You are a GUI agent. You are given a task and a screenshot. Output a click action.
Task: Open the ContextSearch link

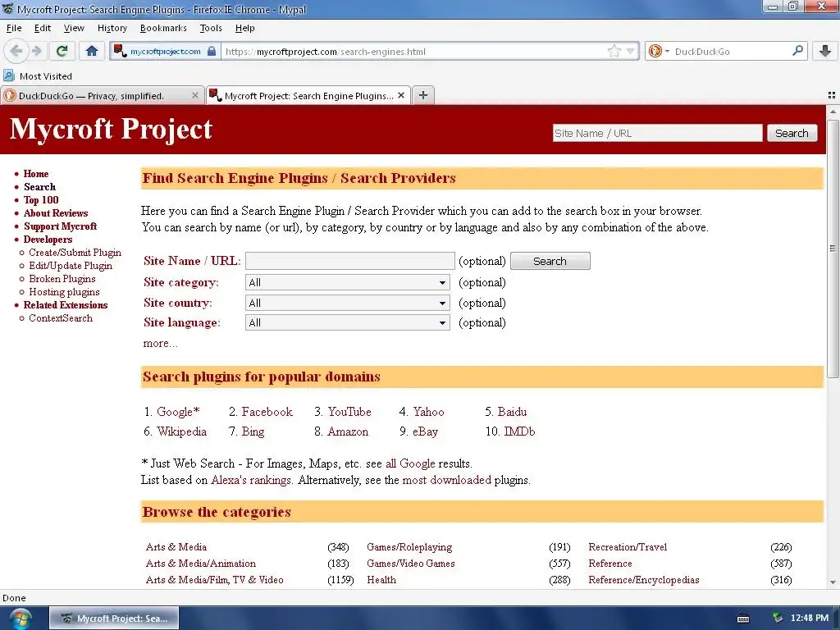61,318
